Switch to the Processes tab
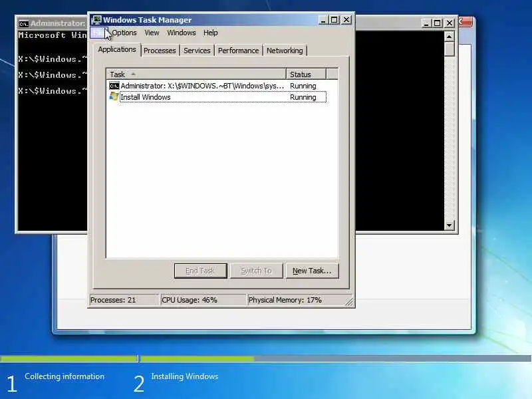 coord(160,51)
